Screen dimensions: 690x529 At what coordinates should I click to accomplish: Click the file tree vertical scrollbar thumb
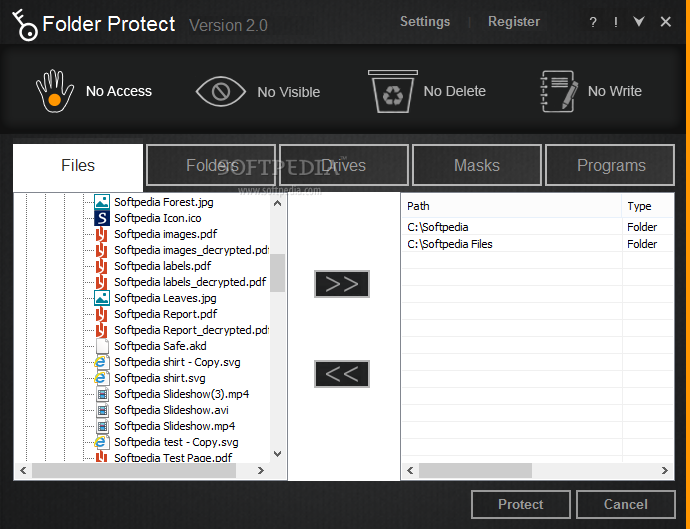[277, 273]
